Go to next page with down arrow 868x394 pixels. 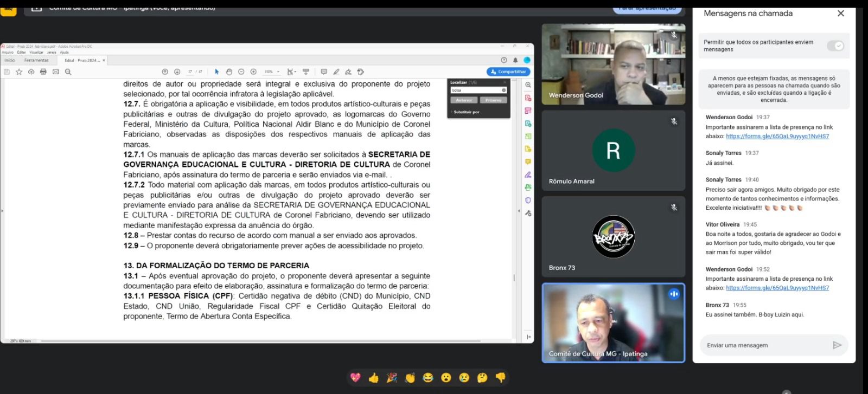[x=177, y=72]
